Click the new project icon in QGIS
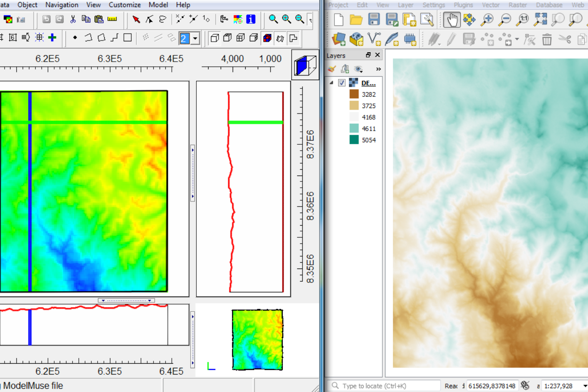The image size is (588, 392). tap(338, 20)
